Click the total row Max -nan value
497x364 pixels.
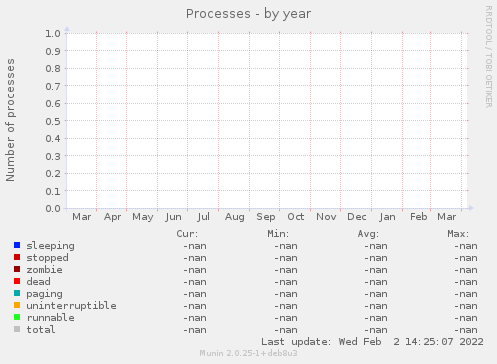pos(466,330)
